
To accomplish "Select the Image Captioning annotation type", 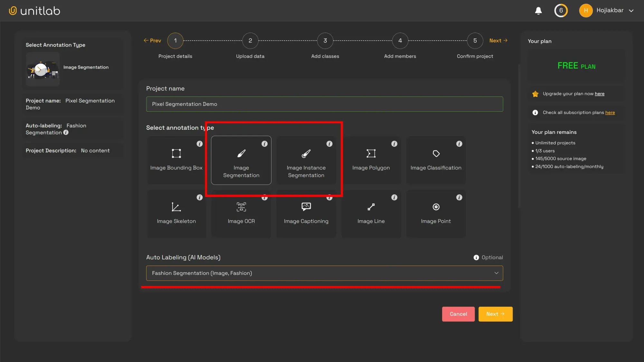I will (306, 214).
